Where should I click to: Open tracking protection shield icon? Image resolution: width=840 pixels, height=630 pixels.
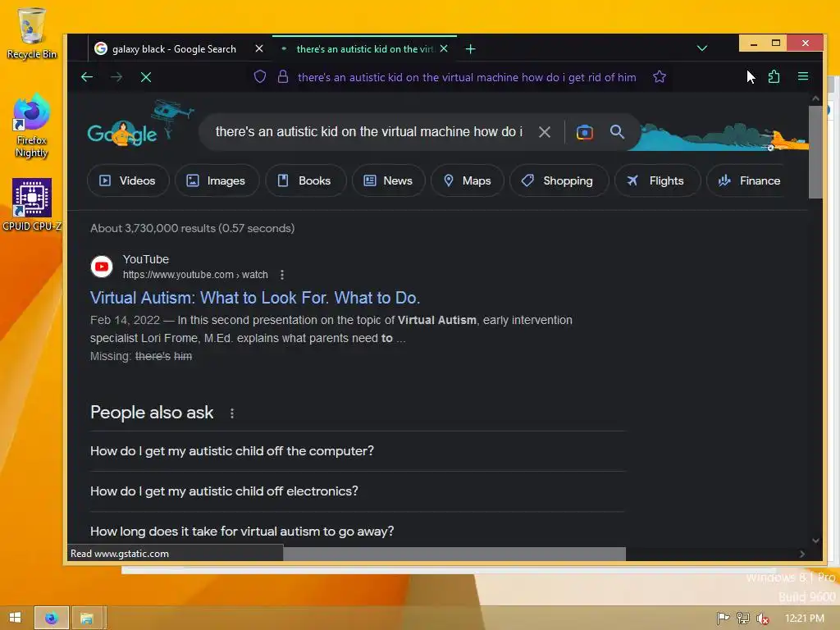(260, 76)
